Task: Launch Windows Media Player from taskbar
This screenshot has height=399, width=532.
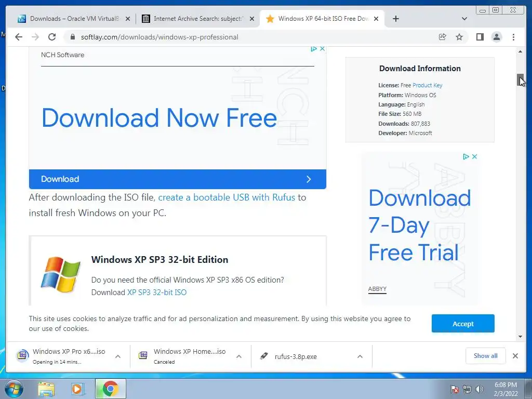Action: click(78, 389)
